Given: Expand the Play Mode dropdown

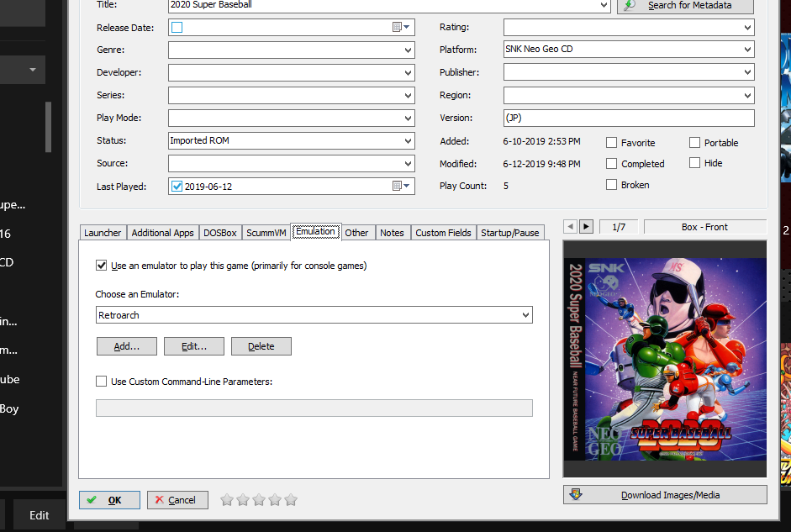Looking at the screenshot, I should tap(408, 118).
